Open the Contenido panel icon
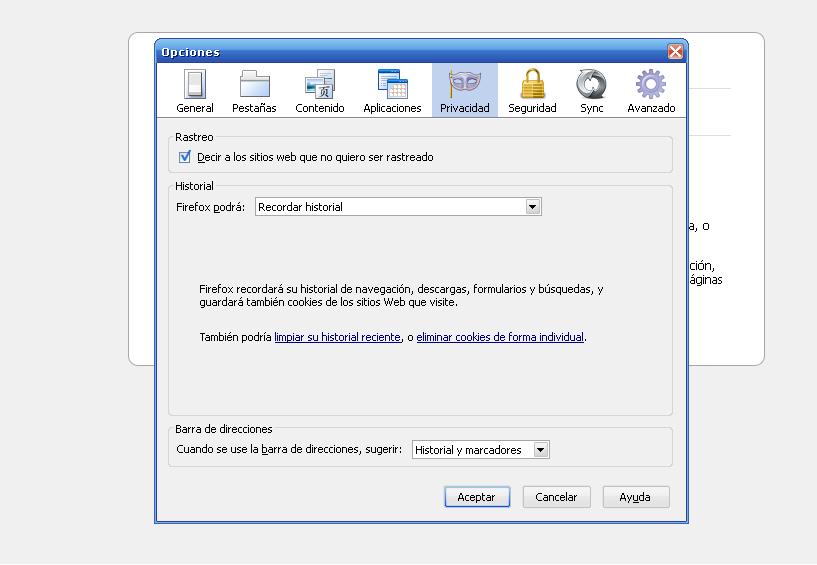This screenshot has height=565, width=817. pyautogui.click(x=319, y=84)
